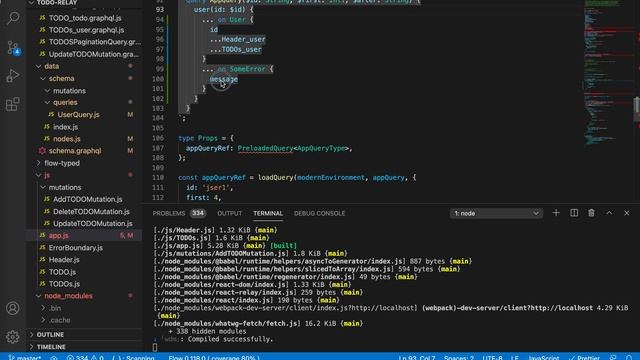Open Header.js file

click(64, 260)
